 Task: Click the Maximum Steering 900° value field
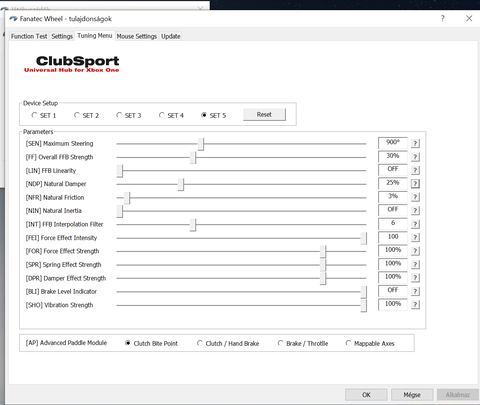(x=393, y=143)
